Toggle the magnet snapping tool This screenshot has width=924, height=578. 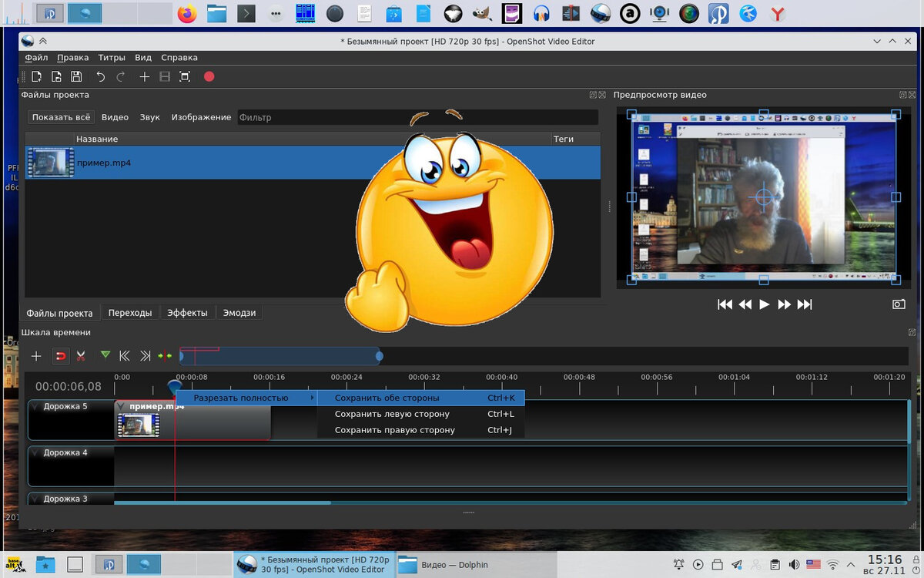click(x=60, y=356)
